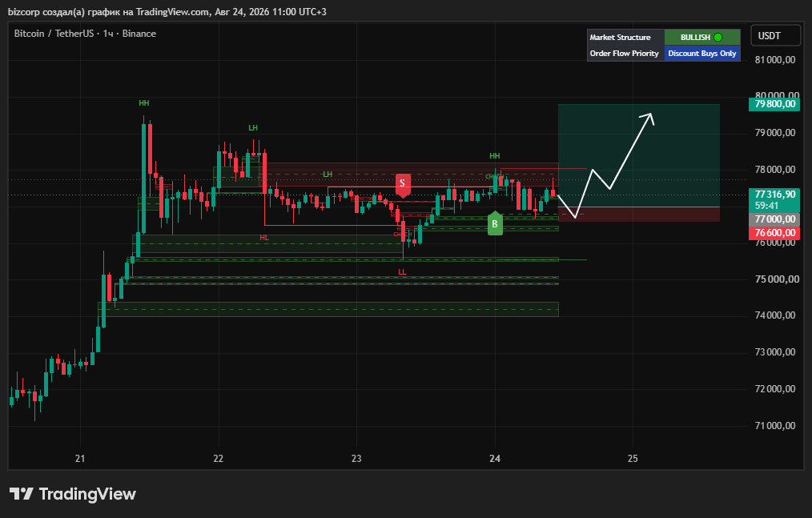Click date 25 on the time axis
Viewport: 812px width, 518px height.
click(633, 459)
